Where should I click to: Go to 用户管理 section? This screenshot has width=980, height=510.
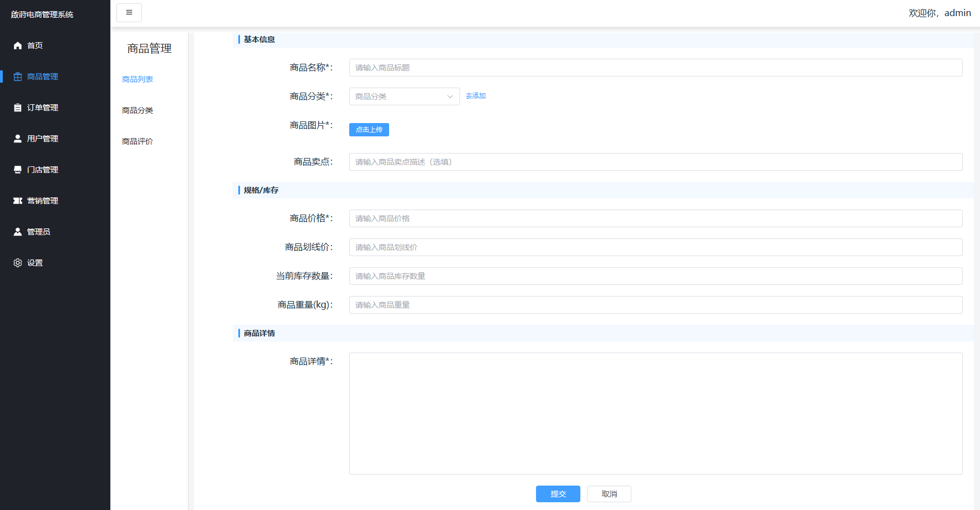(x=43, y=139)
